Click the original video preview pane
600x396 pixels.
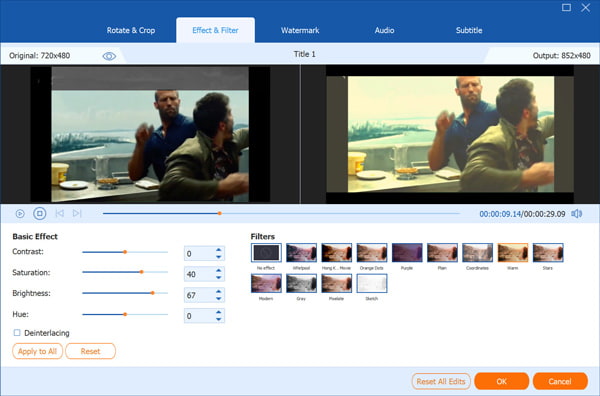coord(150,134)
